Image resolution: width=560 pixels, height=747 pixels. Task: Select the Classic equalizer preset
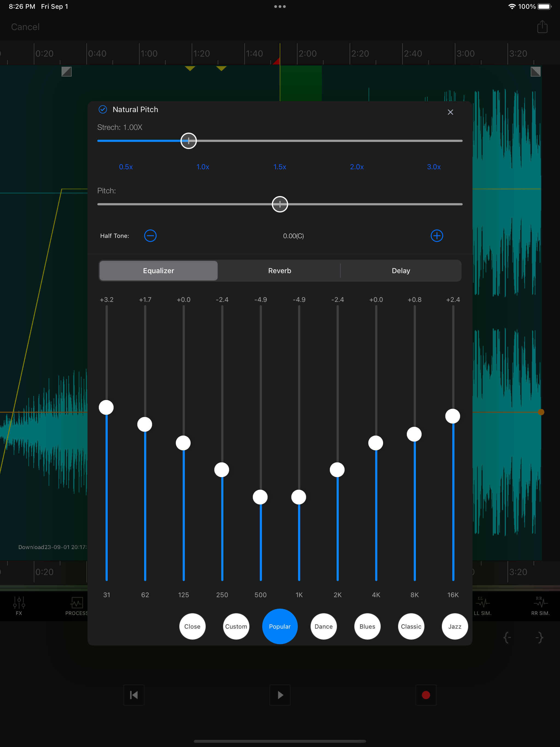click(411, 626)
